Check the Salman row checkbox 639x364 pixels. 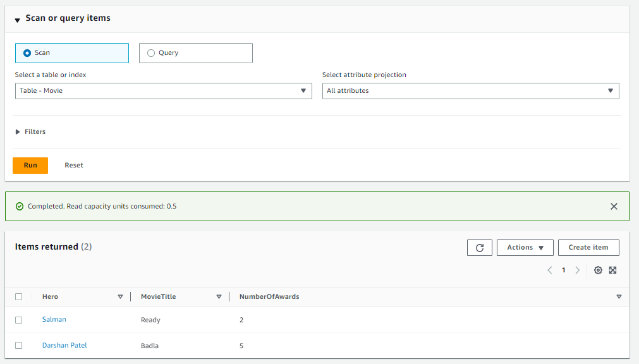click(x=19, y=320)
